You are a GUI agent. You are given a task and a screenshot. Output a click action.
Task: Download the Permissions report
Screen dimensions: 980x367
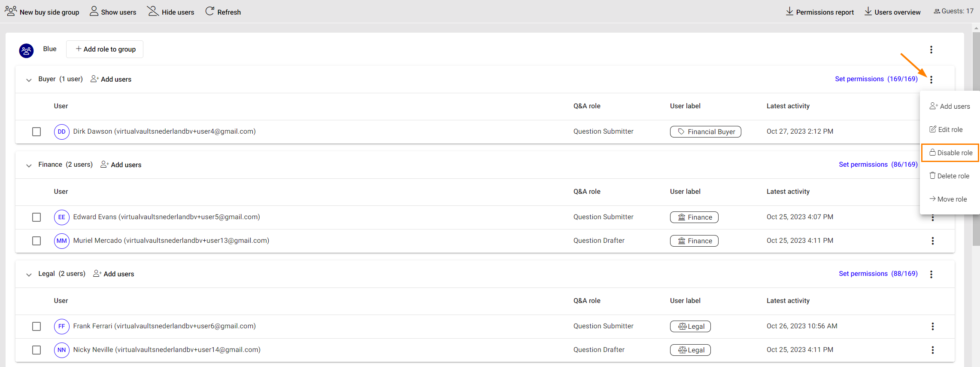coord(819,12)
